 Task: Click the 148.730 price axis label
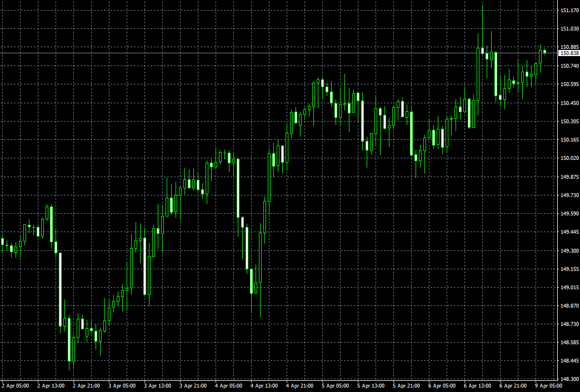[x=569, y=324]
